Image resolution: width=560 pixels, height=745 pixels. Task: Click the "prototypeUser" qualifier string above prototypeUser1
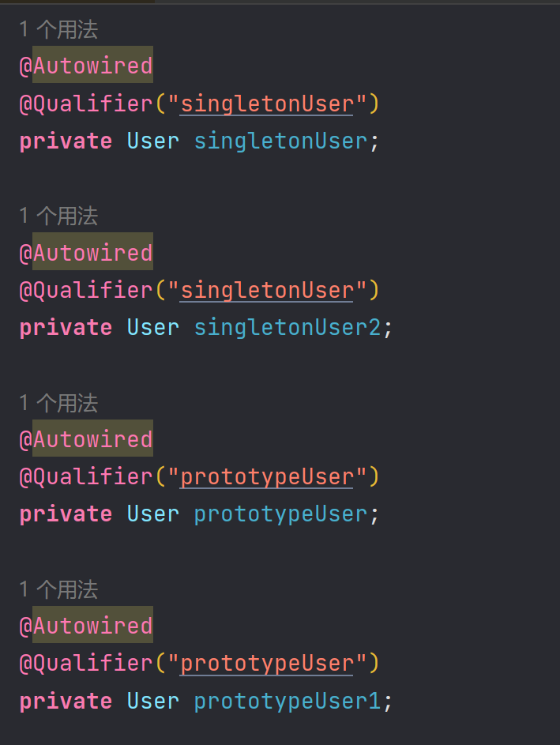click(267, 664)
